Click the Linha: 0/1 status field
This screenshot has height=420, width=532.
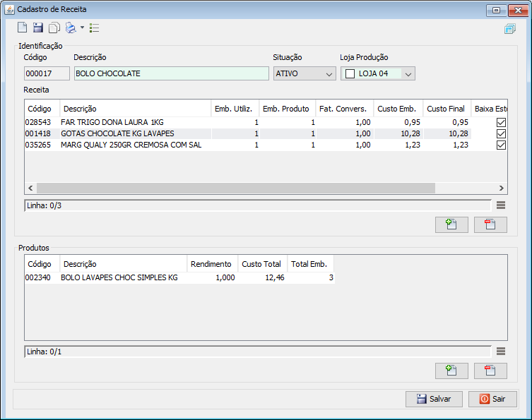click(258, 352)
